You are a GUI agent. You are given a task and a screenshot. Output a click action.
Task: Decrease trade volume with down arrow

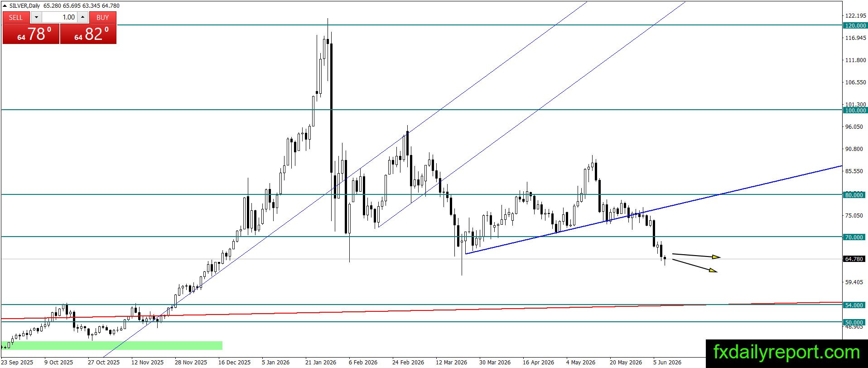pyautogui.click(x=37, y=17)
